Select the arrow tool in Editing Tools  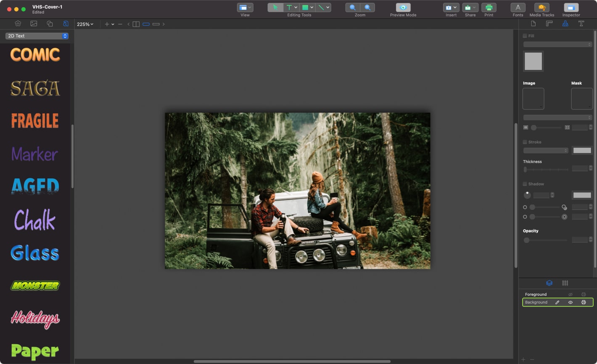point(276,7)
